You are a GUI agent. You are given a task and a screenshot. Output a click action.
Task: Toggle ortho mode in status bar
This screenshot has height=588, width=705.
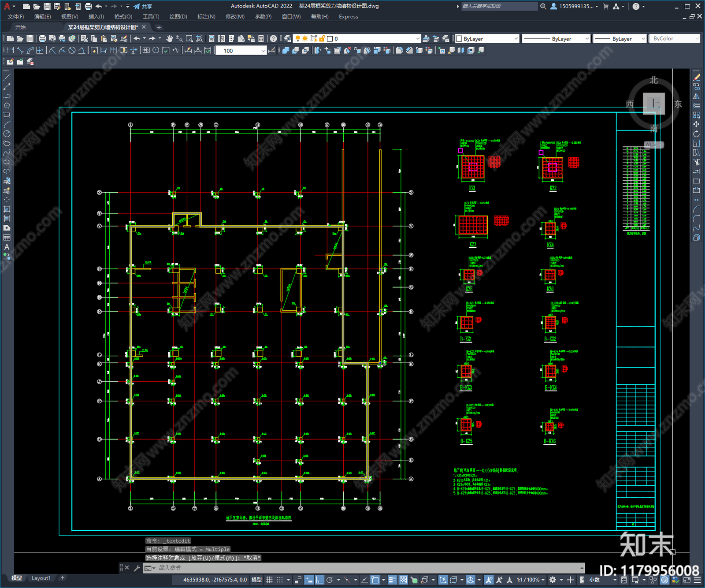coord(319,580)
